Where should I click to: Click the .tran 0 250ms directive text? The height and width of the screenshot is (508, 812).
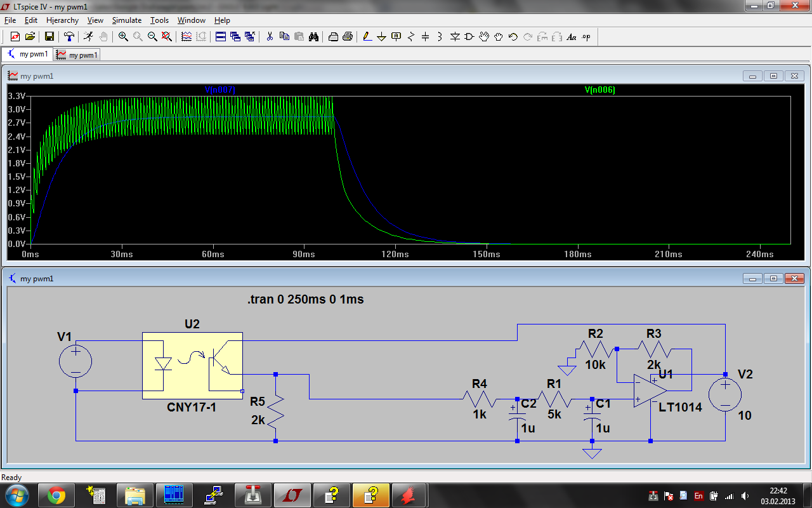(306, 299)
